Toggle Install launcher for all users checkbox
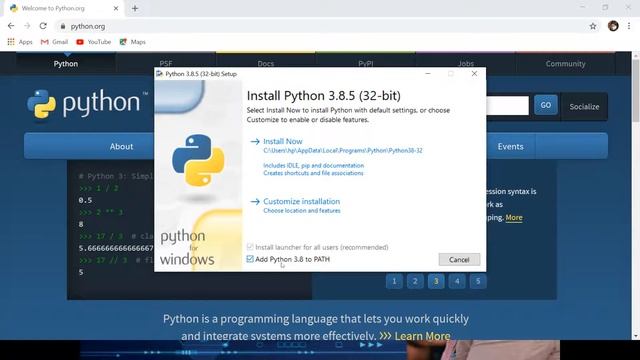The height and width of the screenshot is (360, 640). point(250,247)
